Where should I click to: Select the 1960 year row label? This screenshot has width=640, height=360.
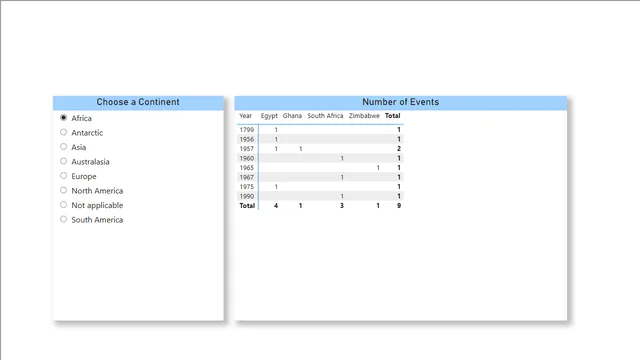[247, 158]
